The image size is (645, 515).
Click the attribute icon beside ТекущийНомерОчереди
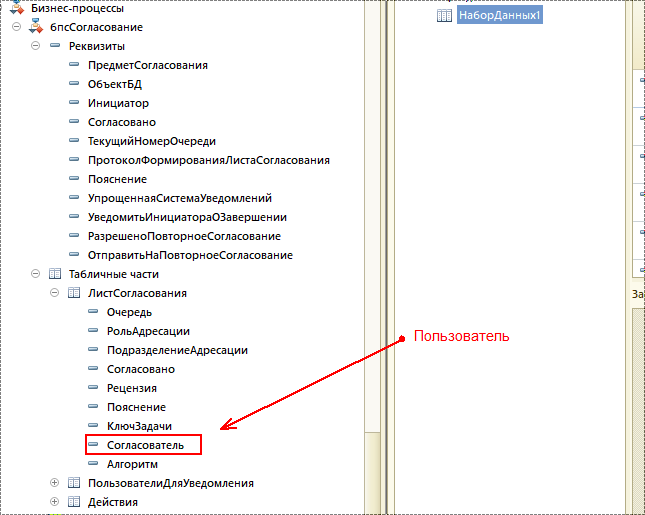74,140
